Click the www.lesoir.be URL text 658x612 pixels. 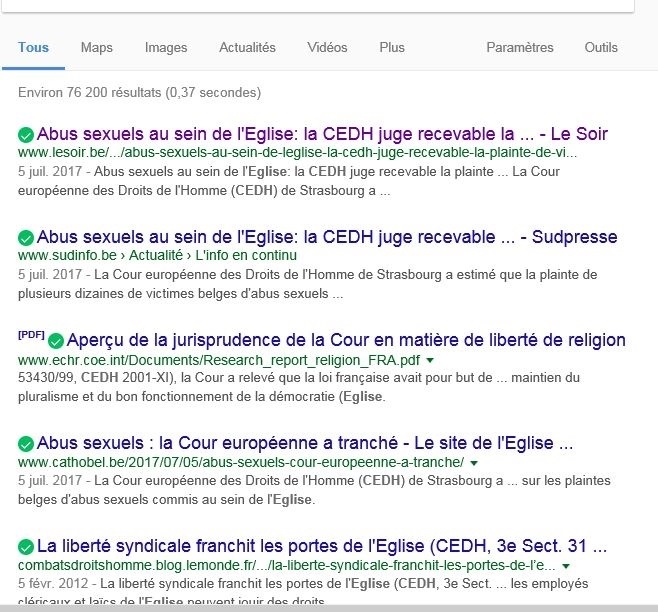[x=298, y=152]
